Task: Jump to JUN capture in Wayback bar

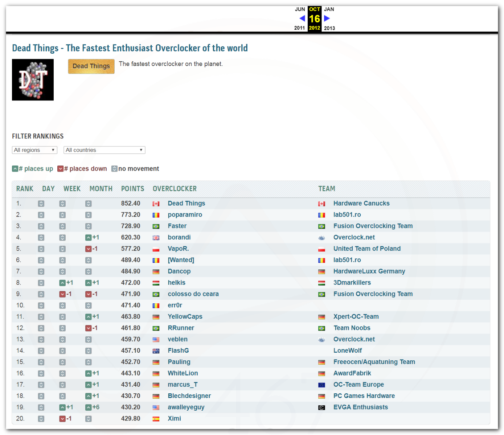Action: 300,9
